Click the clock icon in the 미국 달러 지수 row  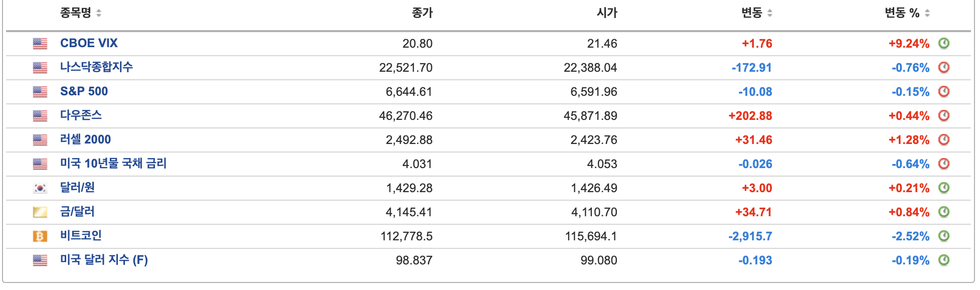point(945,260)
